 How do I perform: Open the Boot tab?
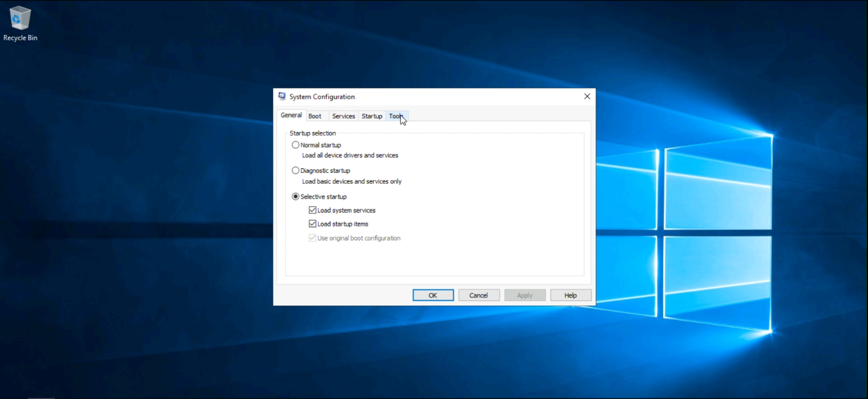(x=315, y=116)
